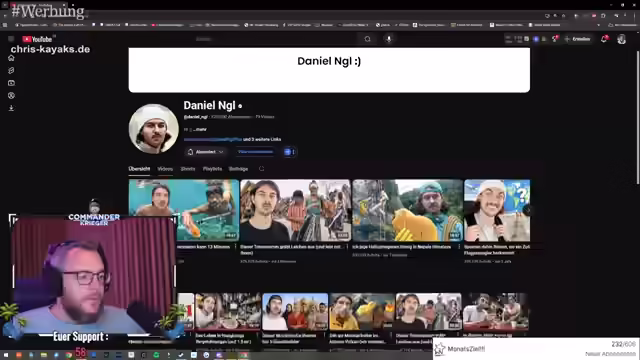Switch to the Videos tab
Image resolution: width=640 pixels, height=360 pixels.
pos(165,169)
